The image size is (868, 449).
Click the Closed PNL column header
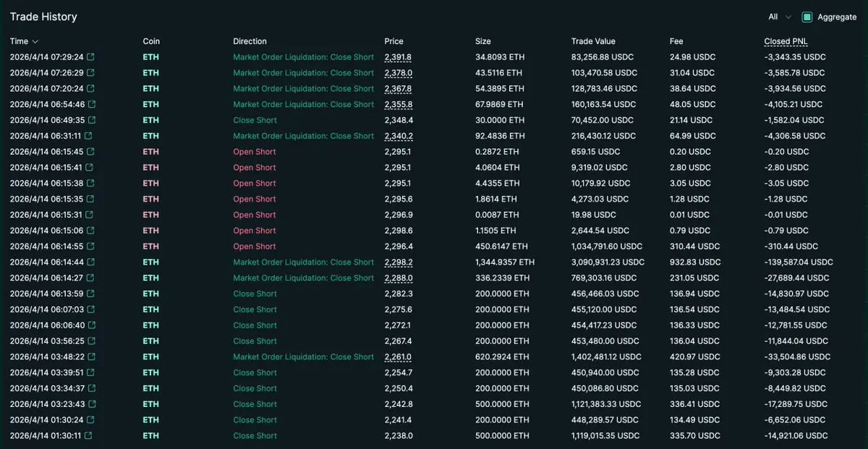[x=786, y=41]
